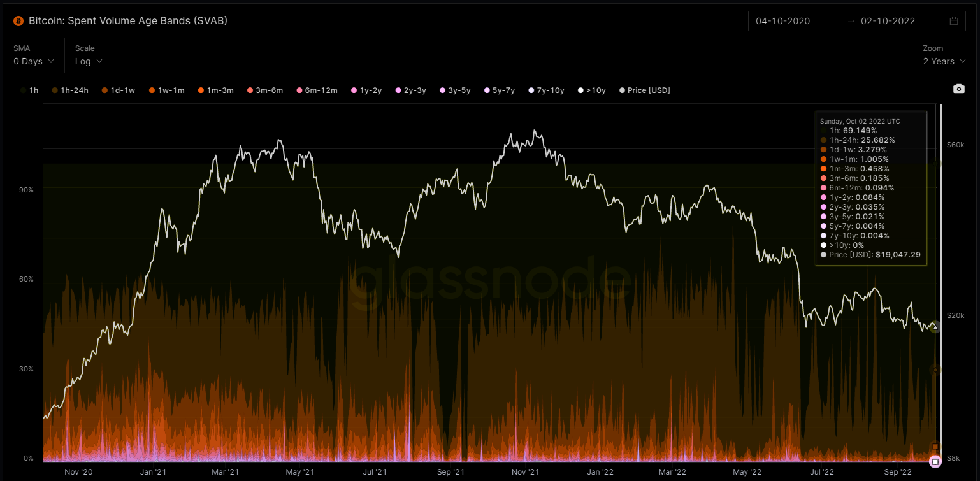This screenshot has width=980, height=481.
Task: Toggle the 5y-7y legend series
Action: click(x=498, y=90)
